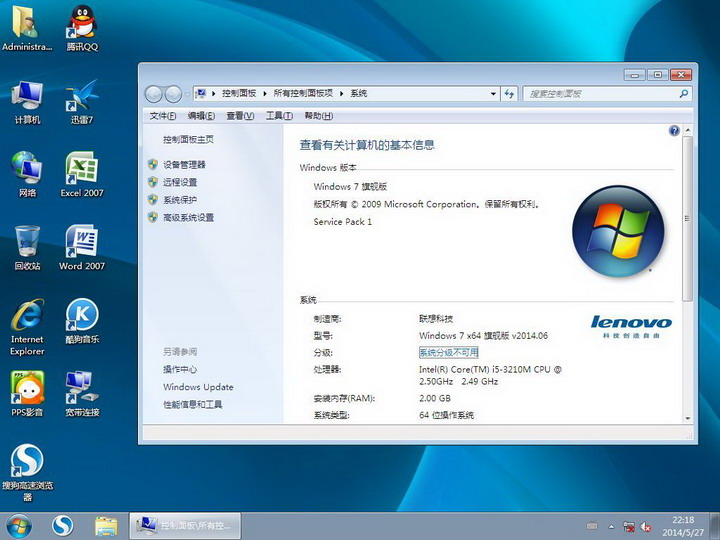Click the 设备管理器 link in sidebar
This screenshot has height=540, width=720.
pos(184,164)
